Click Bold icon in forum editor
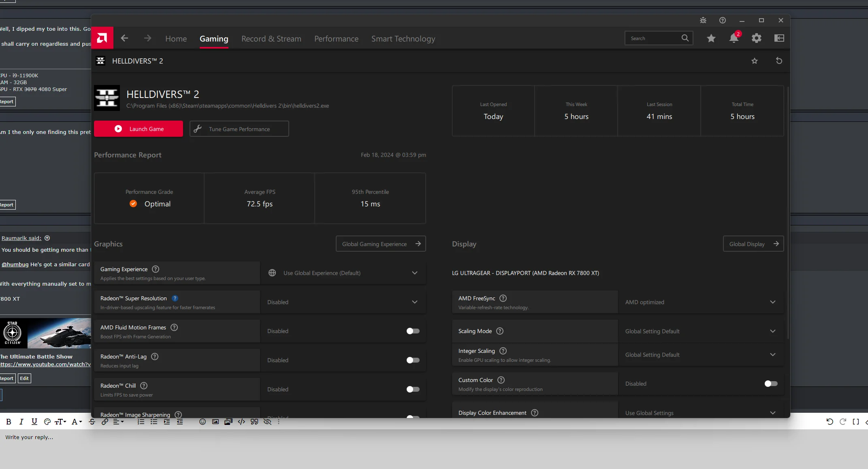The height and width of the screenshot is (469, 868). [9, 422]
